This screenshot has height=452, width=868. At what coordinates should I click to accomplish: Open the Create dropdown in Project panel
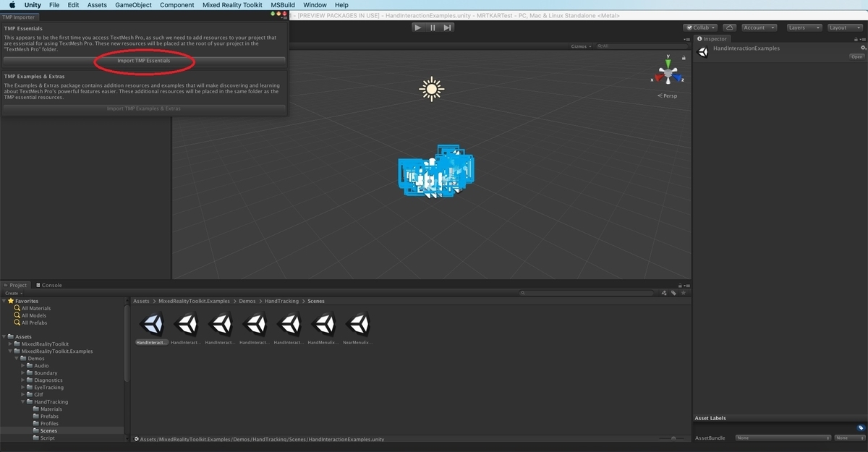13,293
